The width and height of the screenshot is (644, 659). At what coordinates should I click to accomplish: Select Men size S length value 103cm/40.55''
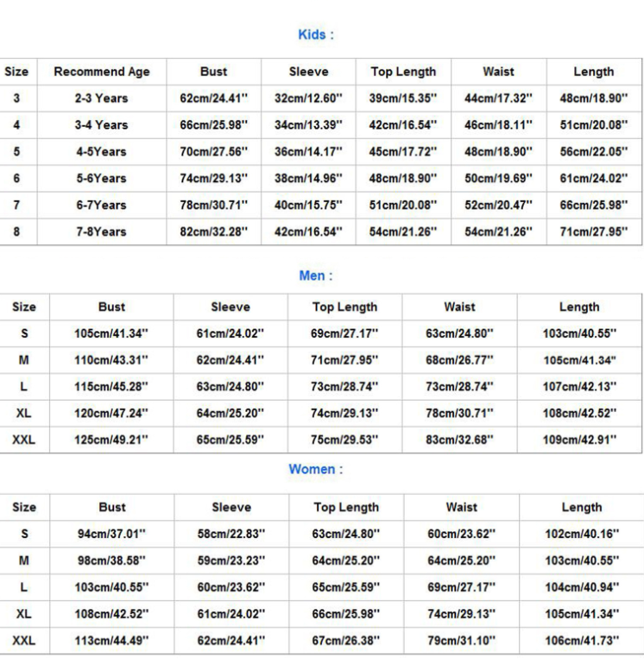click(579, 333)
